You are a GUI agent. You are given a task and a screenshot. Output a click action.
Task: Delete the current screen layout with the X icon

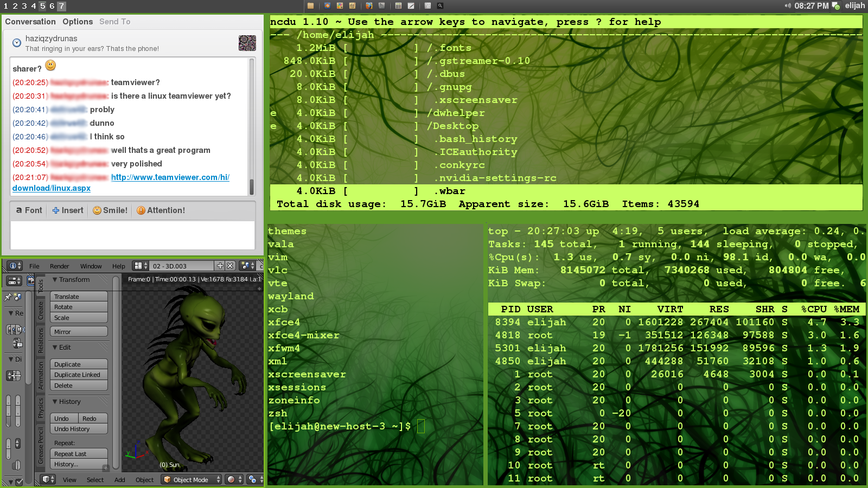tap(230, 266)
